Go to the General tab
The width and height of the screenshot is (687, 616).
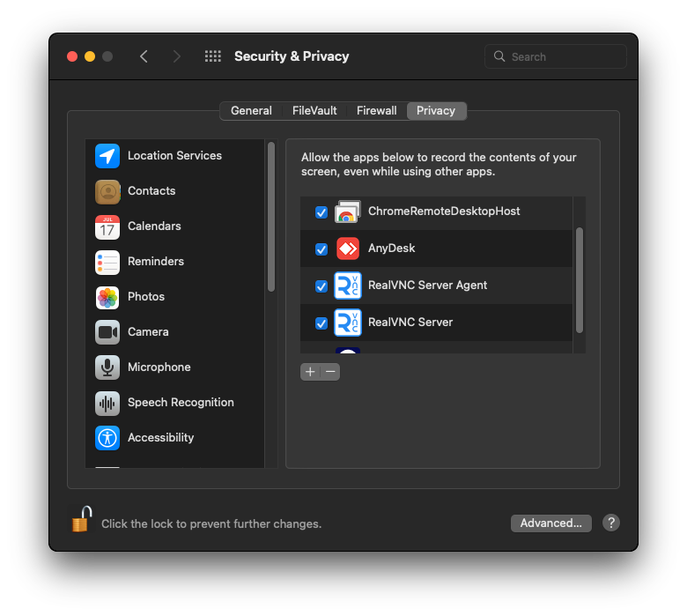251,111
